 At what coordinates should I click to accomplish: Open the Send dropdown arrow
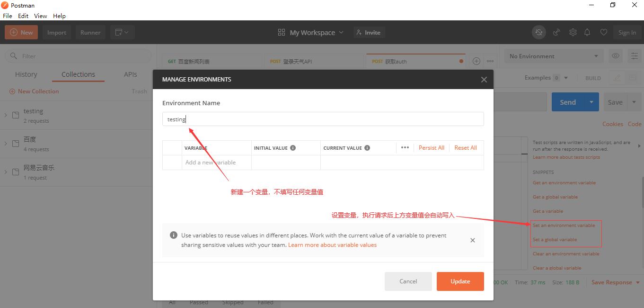(591, 102)
